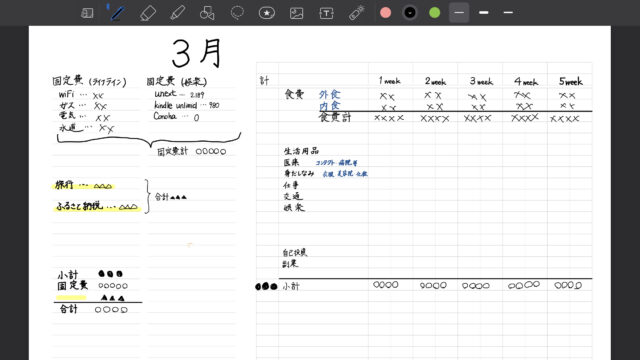Click the 小計 label in the table

pyautogui.click(x=291, y=287)
